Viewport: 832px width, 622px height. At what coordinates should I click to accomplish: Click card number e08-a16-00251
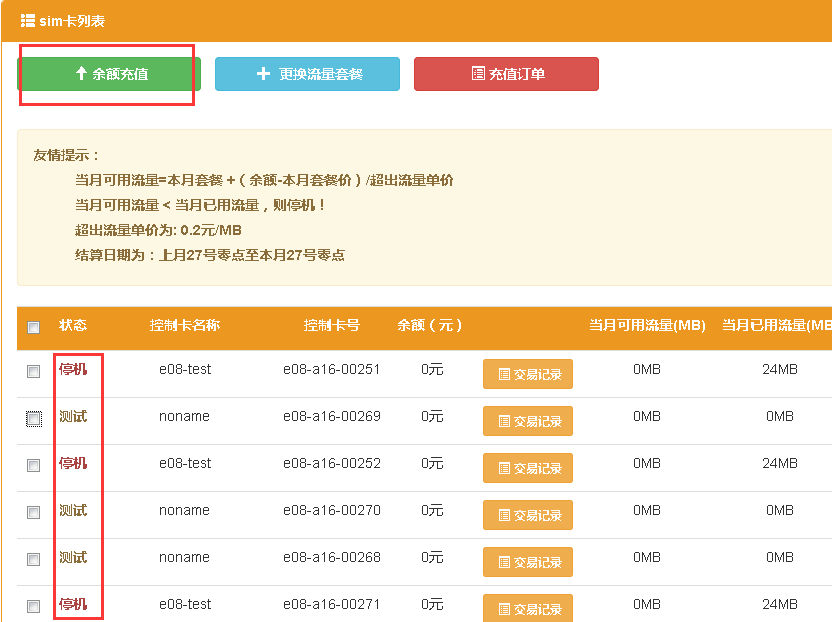point(332,369)
